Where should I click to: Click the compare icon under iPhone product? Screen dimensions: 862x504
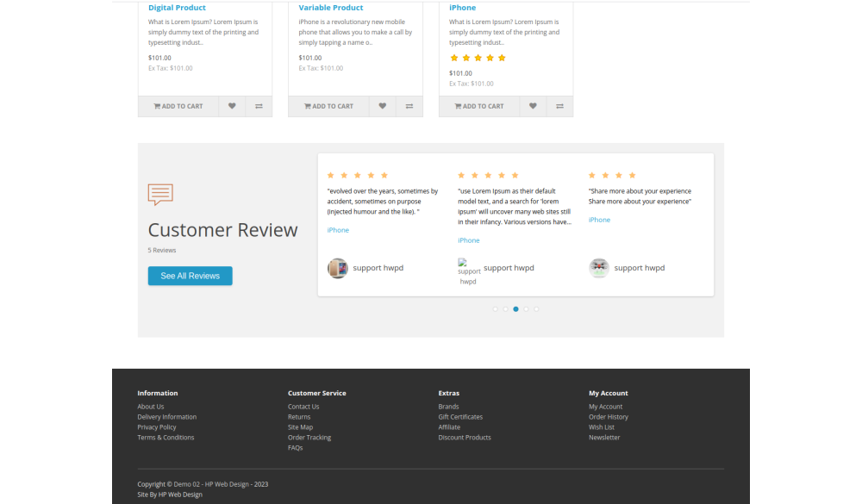(559, 106)
